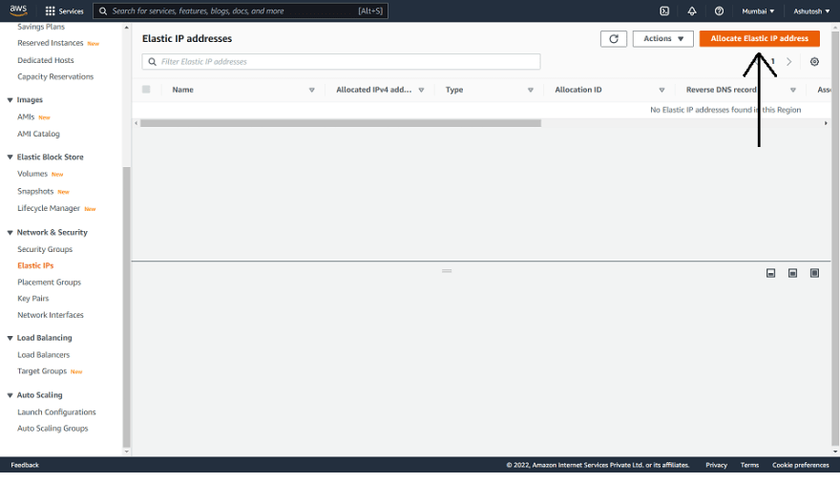The width and height of the screenshot is (840, 504).
Task: Click Allocate Elastic IP address button
Action: tap(759, 38)
